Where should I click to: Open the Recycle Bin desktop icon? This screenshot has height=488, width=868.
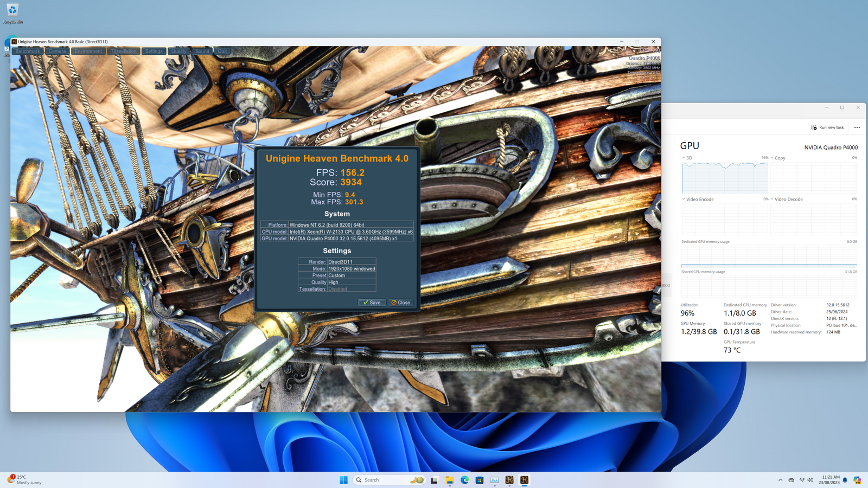click(12, 14)
